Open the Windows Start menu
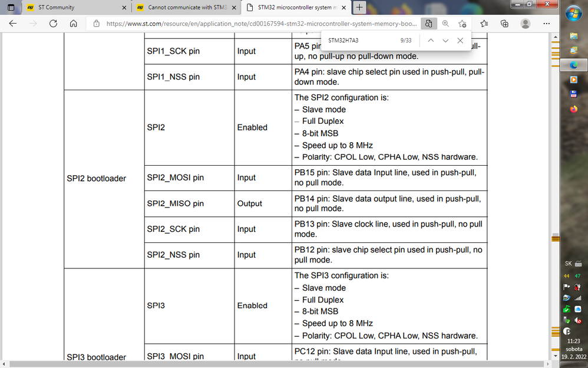 tap(574, 14)
